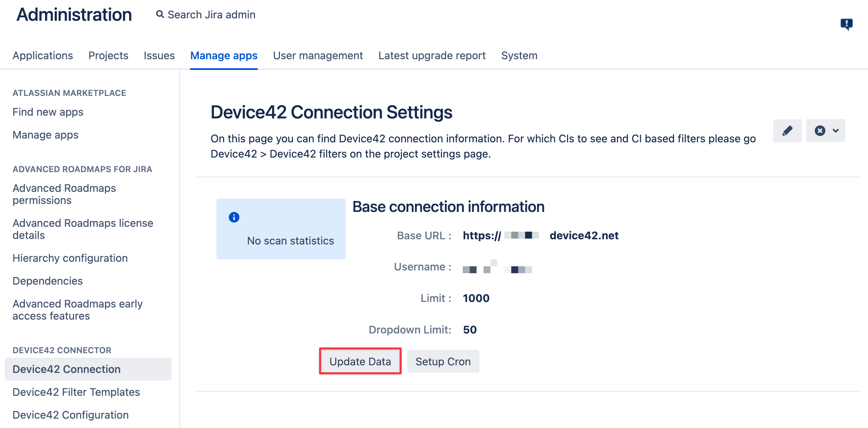Open the Latest upgrade report tab
The image size is (868, 428).
point(432,55)
